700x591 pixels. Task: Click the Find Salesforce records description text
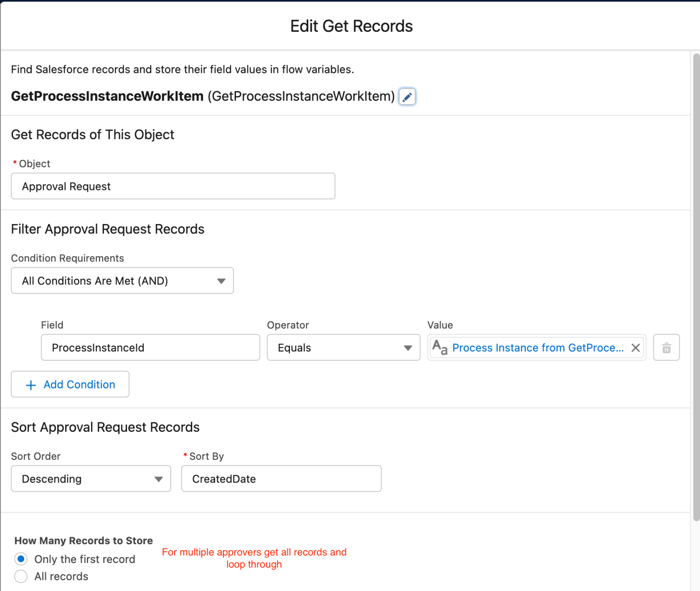[x=182, y=70]
